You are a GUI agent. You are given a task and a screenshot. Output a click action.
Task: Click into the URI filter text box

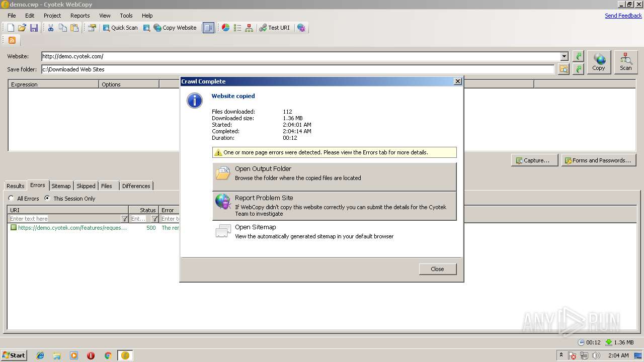[x=64, y=219]
